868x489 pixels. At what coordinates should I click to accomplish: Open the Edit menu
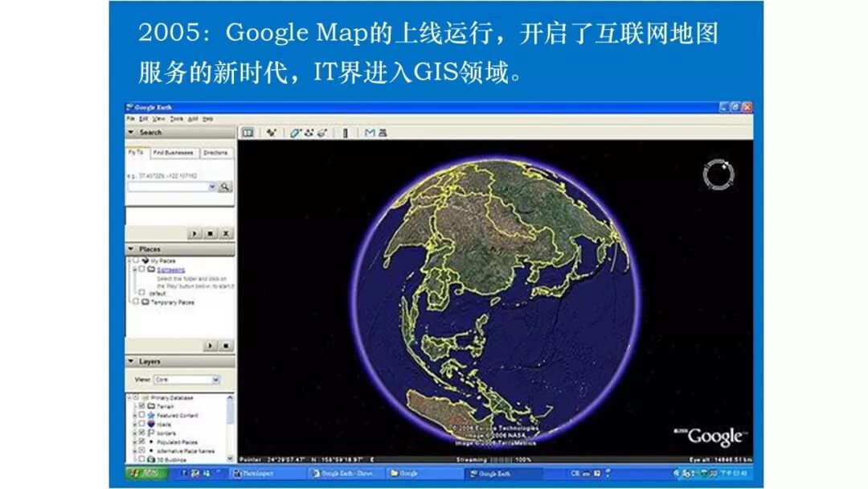(x=143, y=118)
